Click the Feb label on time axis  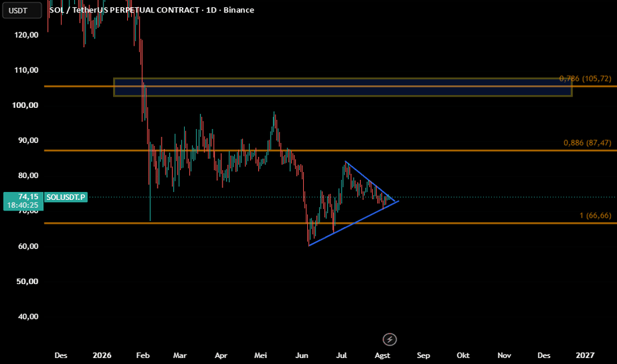click(143, 355)
